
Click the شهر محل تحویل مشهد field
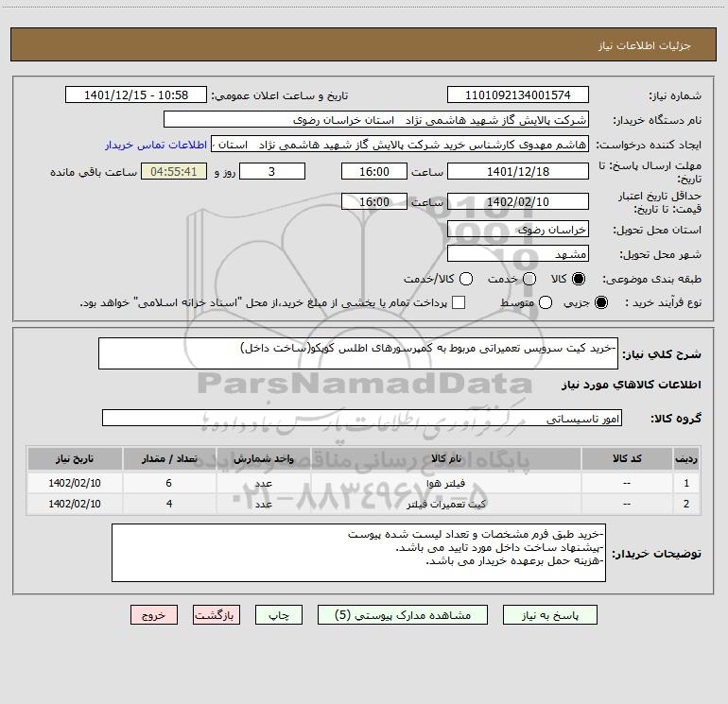(518, 254)
